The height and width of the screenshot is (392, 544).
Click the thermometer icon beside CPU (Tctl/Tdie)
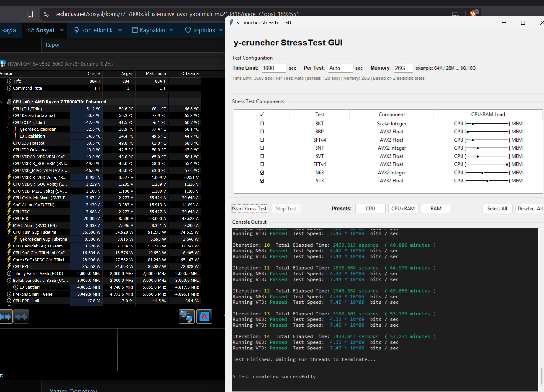[x=9, y=109]
